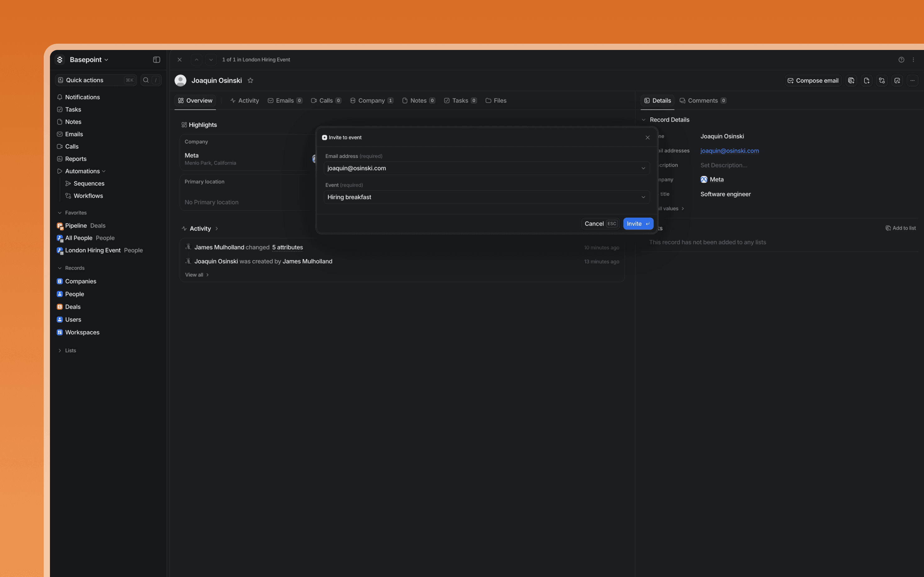This screenshot has height=577, width=924.
Task: Collapse the sidebar with the panel icon
Action: (x=156, y=60)
